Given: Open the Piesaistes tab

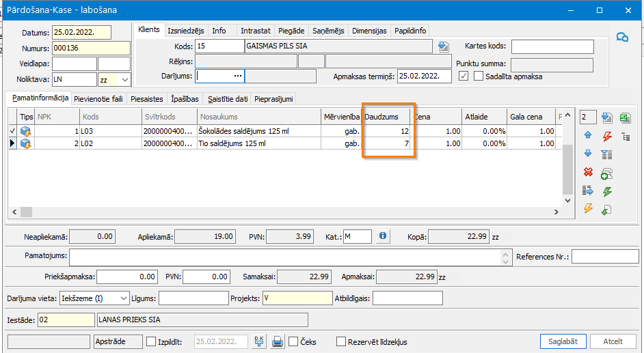Looking at the screenshot, I should 146,99.
